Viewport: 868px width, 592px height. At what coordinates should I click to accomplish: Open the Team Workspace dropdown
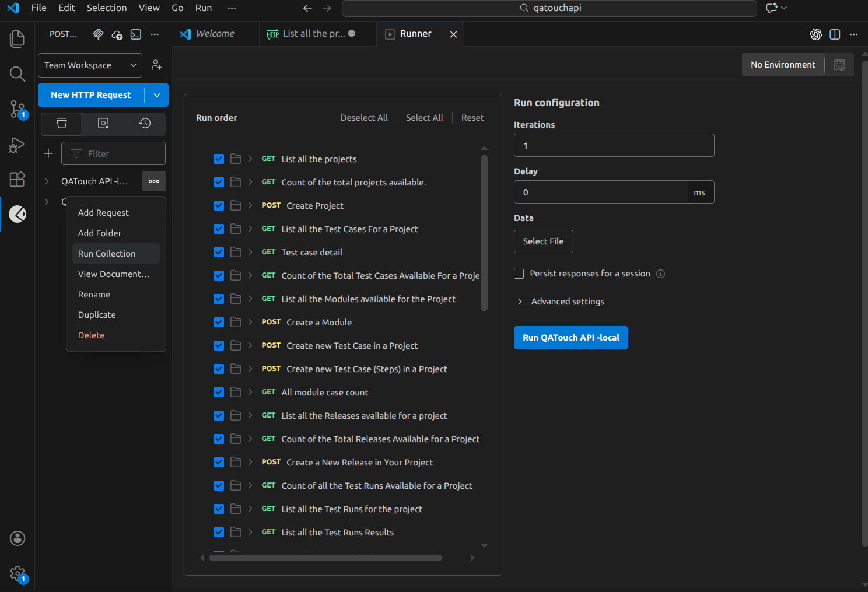click(x=89, y=65)
